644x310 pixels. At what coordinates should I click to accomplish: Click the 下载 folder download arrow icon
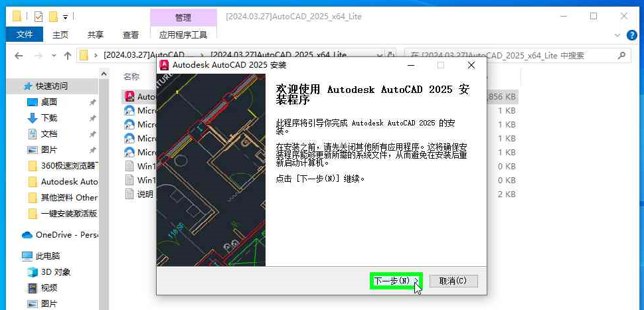[x=32, y=118]
